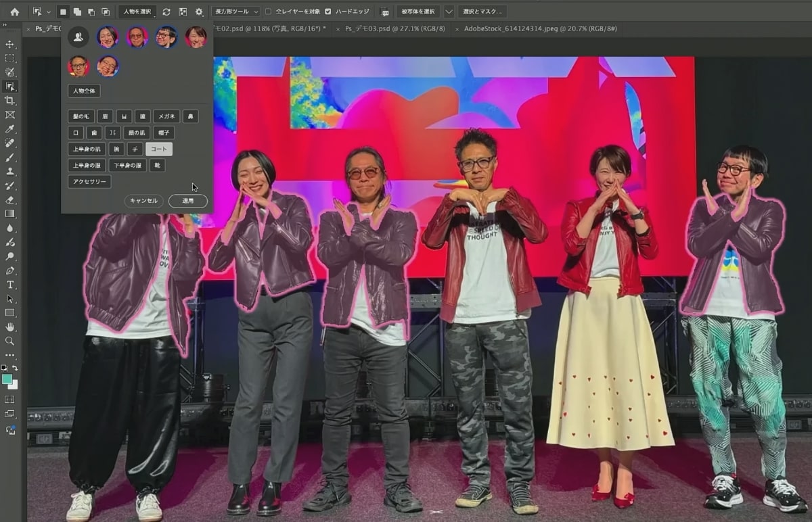The image size is (812, 522).
Task: Toggle the 髪の毛 chip
Action: pyautogui.click(x=81, y=116)
